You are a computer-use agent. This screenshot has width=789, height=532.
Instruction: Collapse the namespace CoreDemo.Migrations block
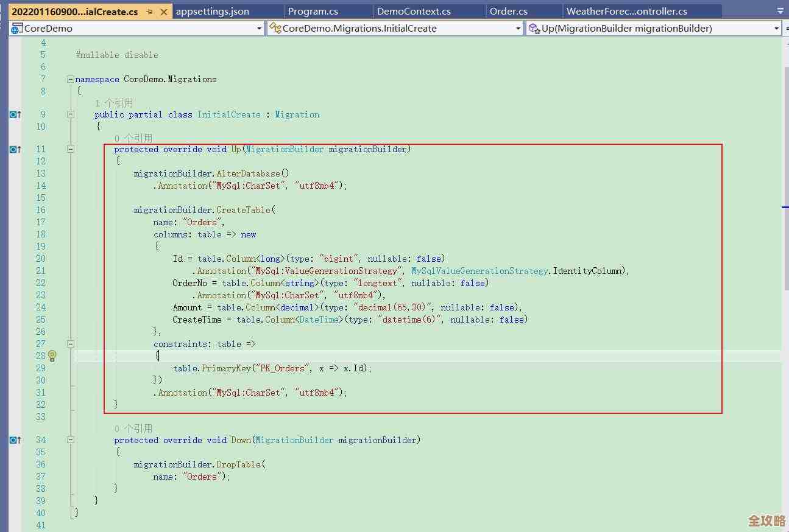click(x=71, y=79)
